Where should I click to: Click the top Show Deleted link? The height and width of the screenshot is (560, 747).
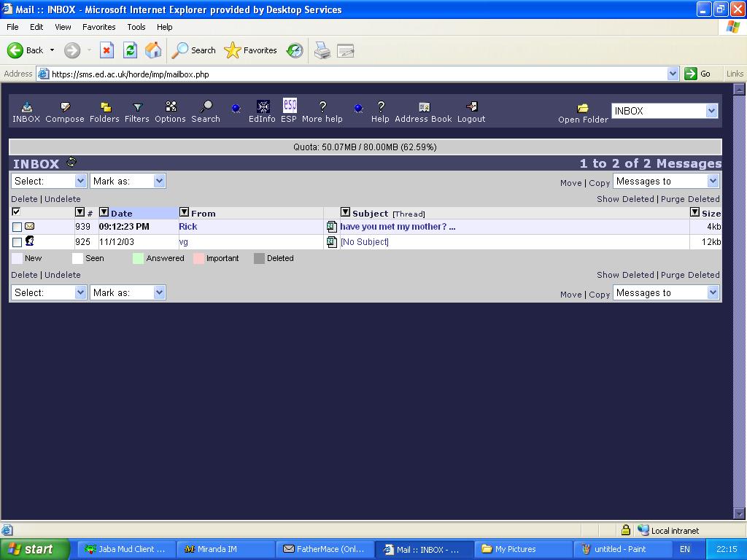(x=625, y=199)
